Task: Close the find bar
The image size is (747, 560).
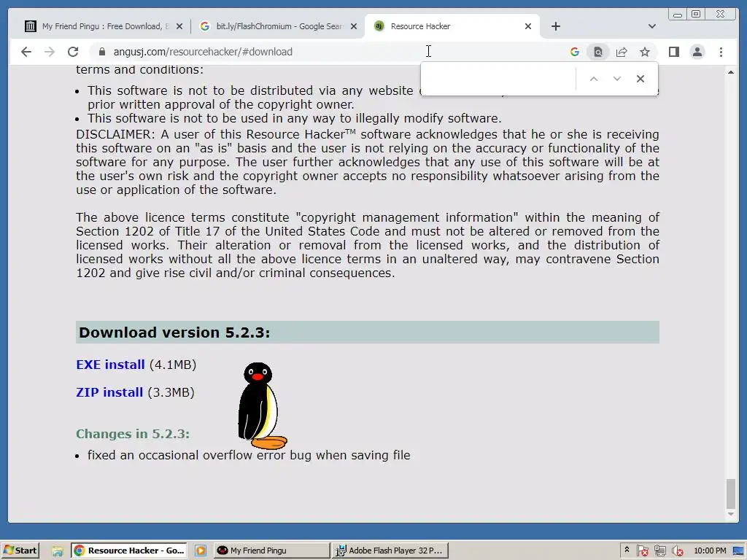Action: tap(640, 79)
